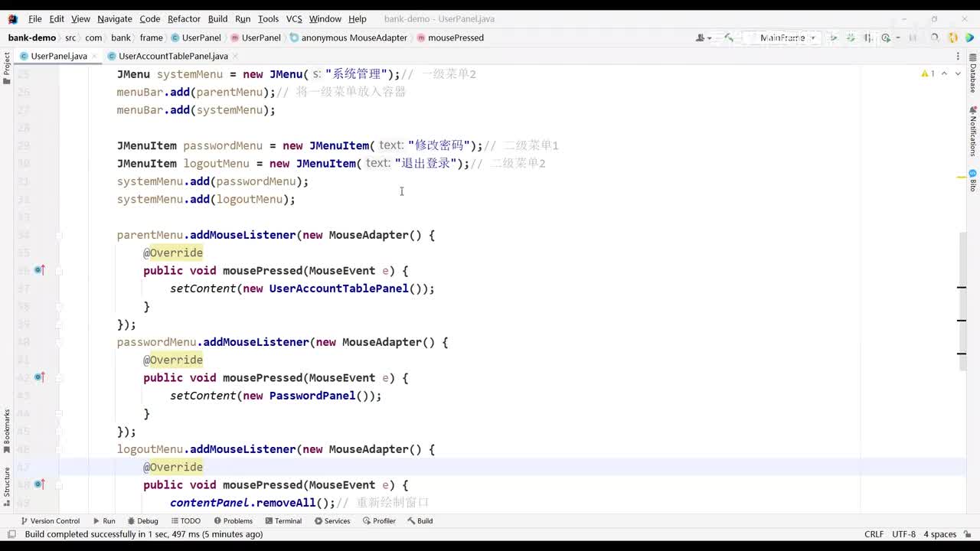Change the 4 spaces indent setting
Viewport: 980px width, 551px height.
click(x=939, y=534)
